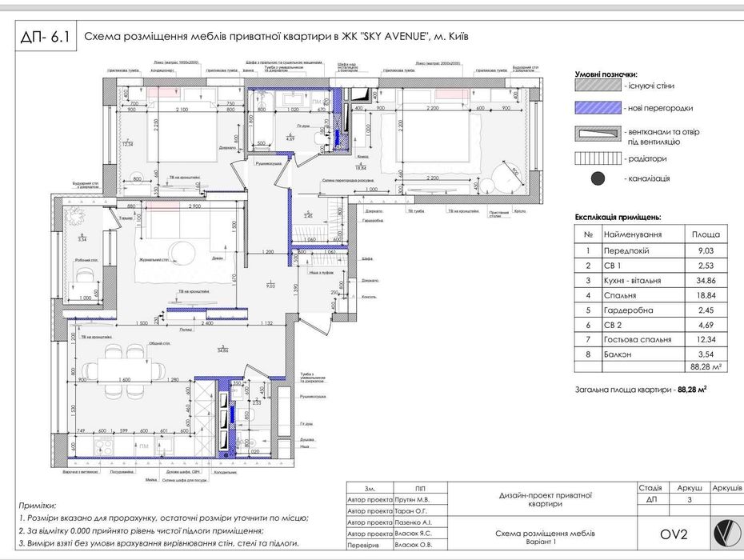Click the 'радіатори' legend label
This screenshot has height=560, width=744.
(646, 159)
